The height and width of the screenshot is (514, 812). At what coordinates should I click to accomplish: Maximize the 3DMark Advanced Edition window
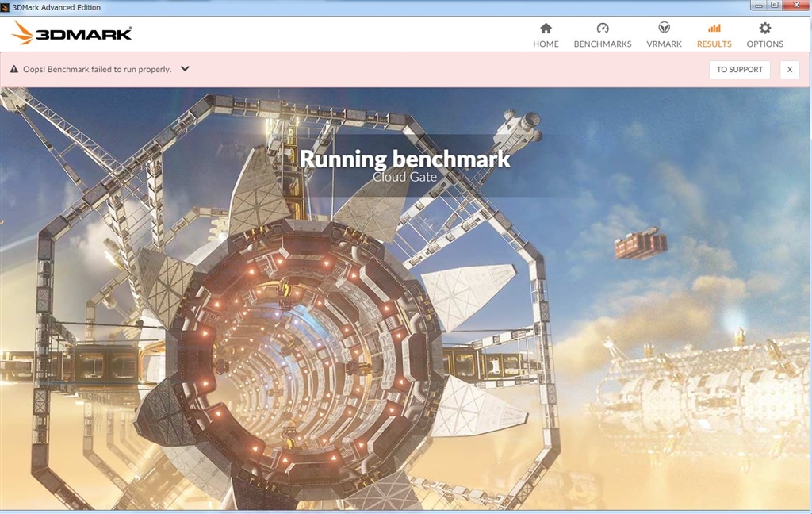(775, 6)
